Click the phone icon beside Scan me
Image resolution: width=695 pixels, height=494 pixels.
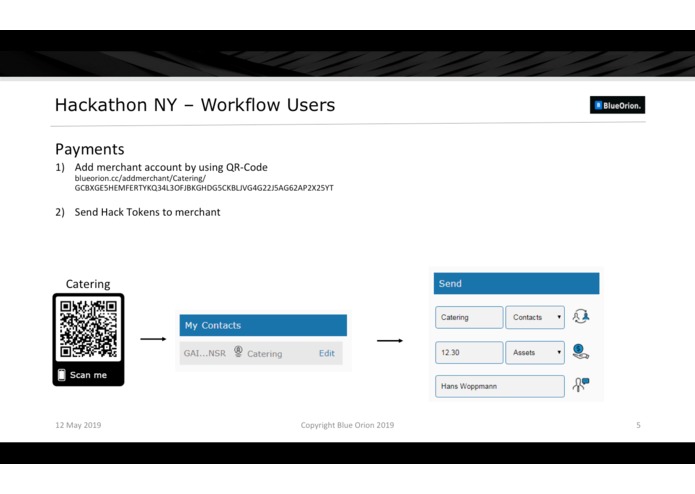62,375
